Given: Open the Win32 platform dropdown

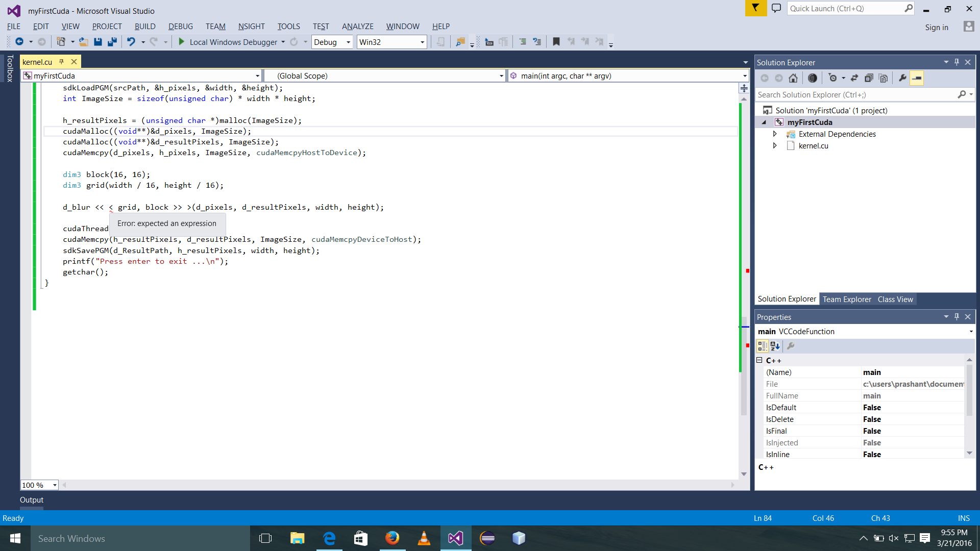Looking at the screenshot, I should point(391,42).
